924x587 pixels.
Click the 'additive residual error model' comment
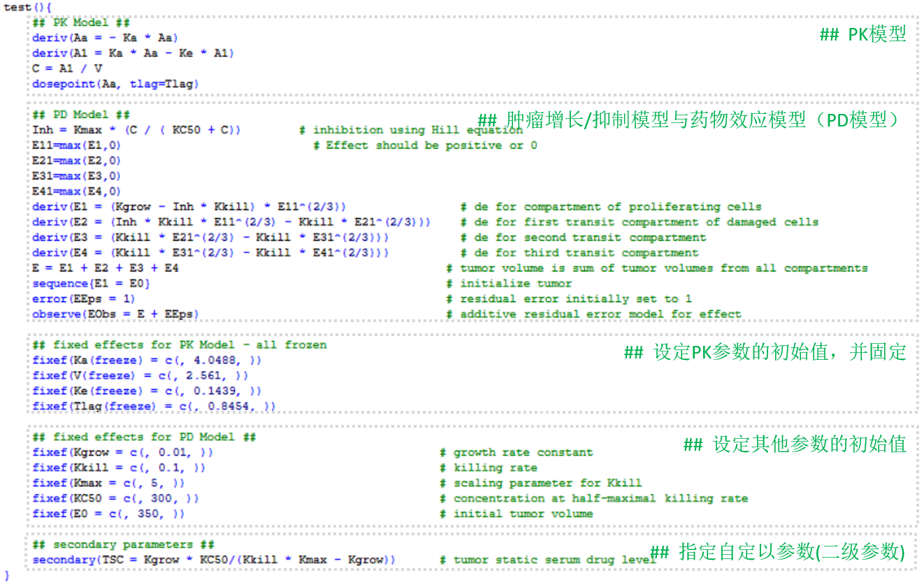(x=600, y=314)
